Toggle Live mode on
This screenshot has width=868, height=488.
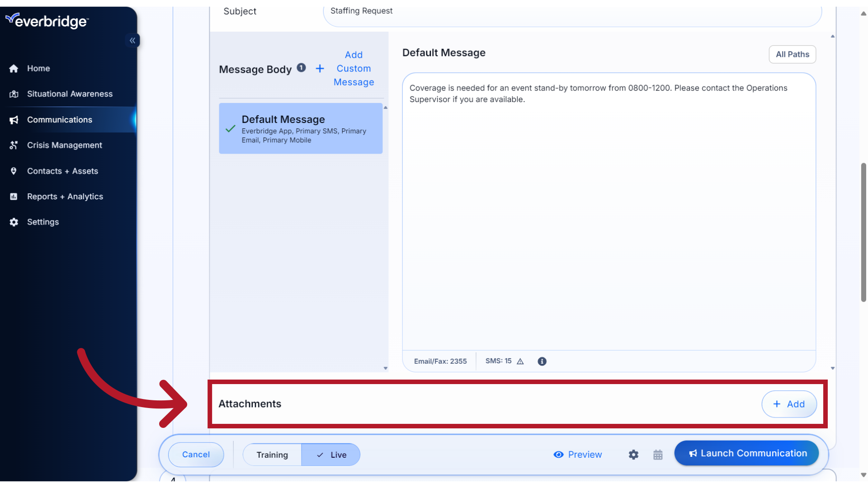(x=331, y=454)
